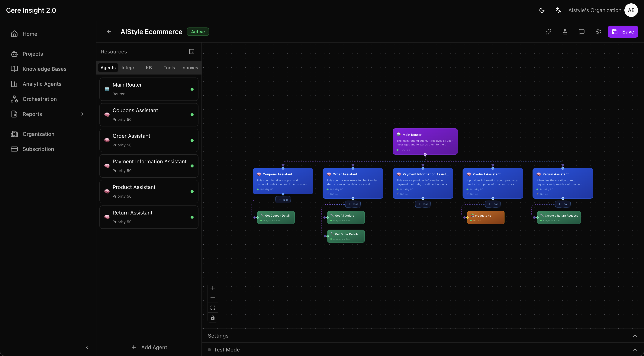Screen dimensions: 644x356
Task: Collapse the Resources panel
Action: coord(192,52)
